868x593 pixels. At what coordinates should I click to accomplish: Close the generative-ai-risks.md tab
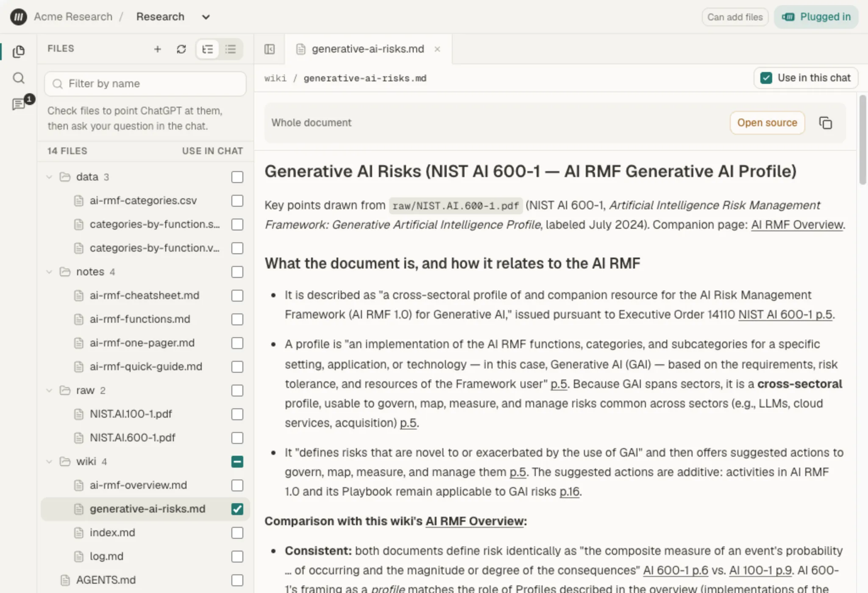tap(437, 49)
